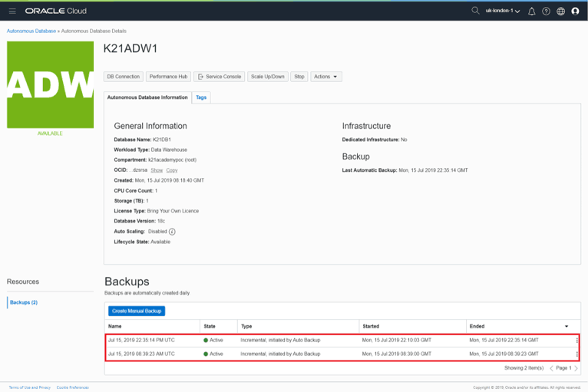Open the Performance Hub

(168, 77)
